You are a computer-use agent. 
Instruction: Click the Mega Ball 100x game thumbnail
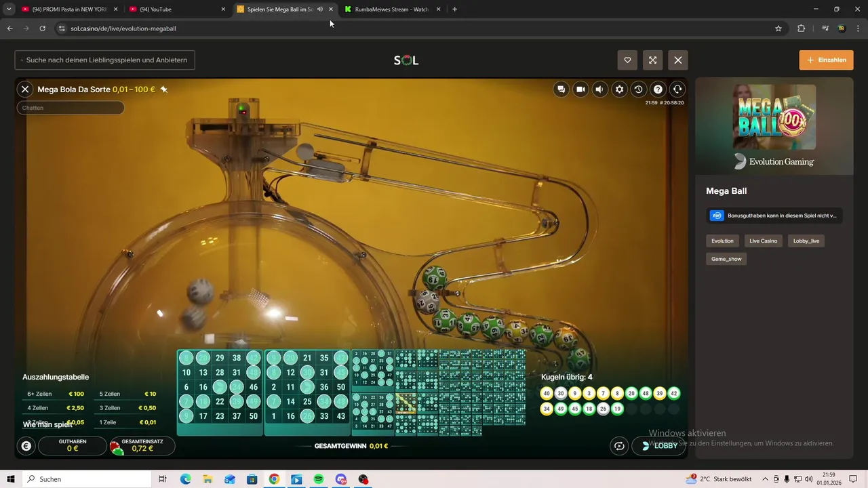point(774,117)
